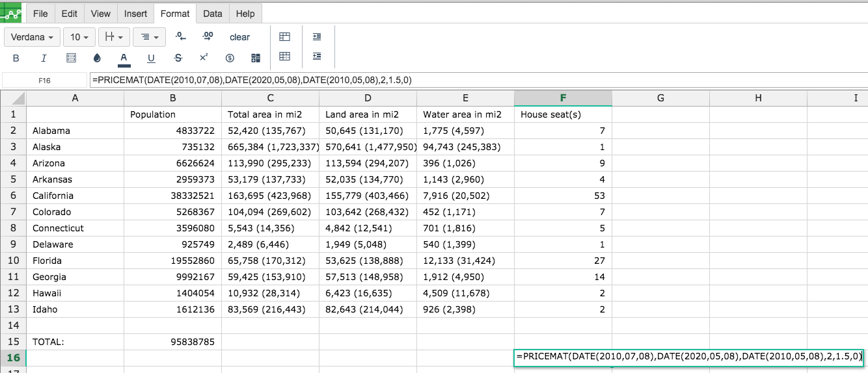Click the background fill droplet icon
Image resolution: width=868 pixels, height=373 pixels.
[98, 58]
